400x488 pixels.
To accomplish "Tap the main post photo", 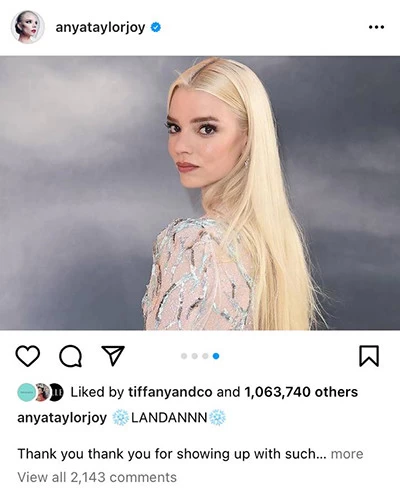I will (x=200, y=193).
